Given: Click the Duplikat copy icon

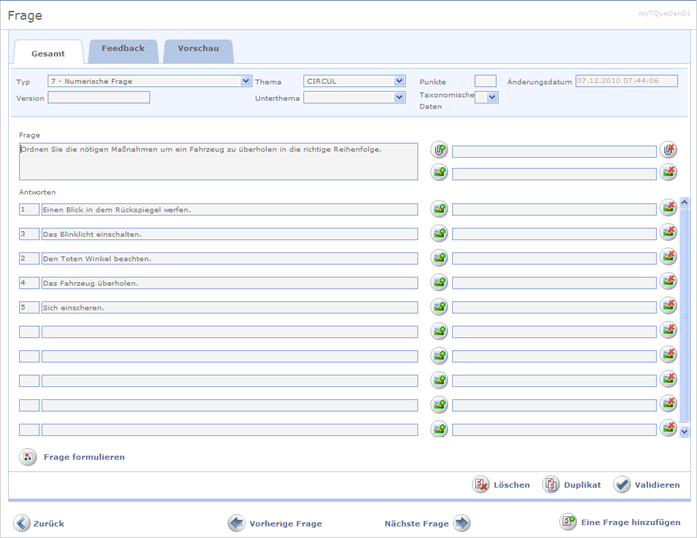Looking at the screenshot, I should tap(551, 484).
